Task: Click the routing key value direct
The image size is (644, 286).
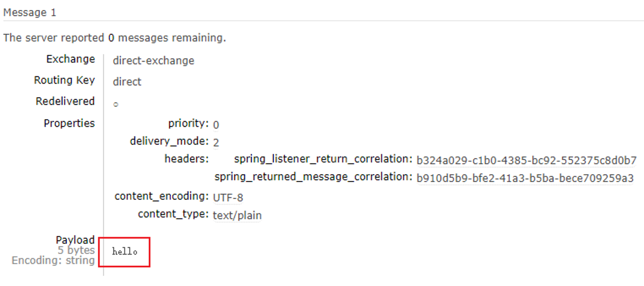Action: (x=127, y=82)
